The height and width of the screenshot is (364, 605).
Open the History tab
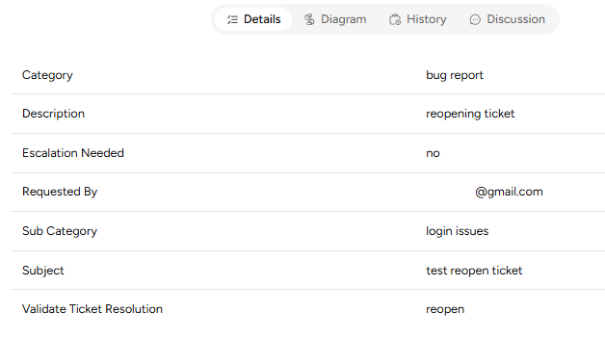click(x=417, y=19)
